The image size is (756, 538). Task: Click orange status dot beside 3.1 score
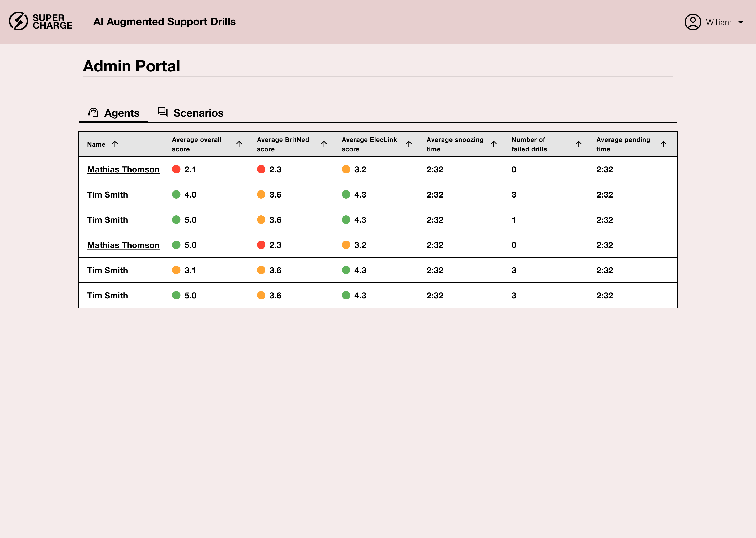pos(176,270)
